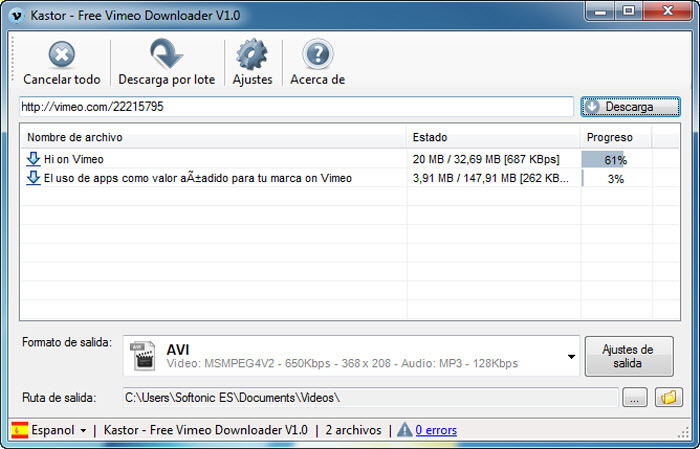Click the Cancelar todo toolbar icon
This screenshot has height=449, width=700.
click(62, 55)
